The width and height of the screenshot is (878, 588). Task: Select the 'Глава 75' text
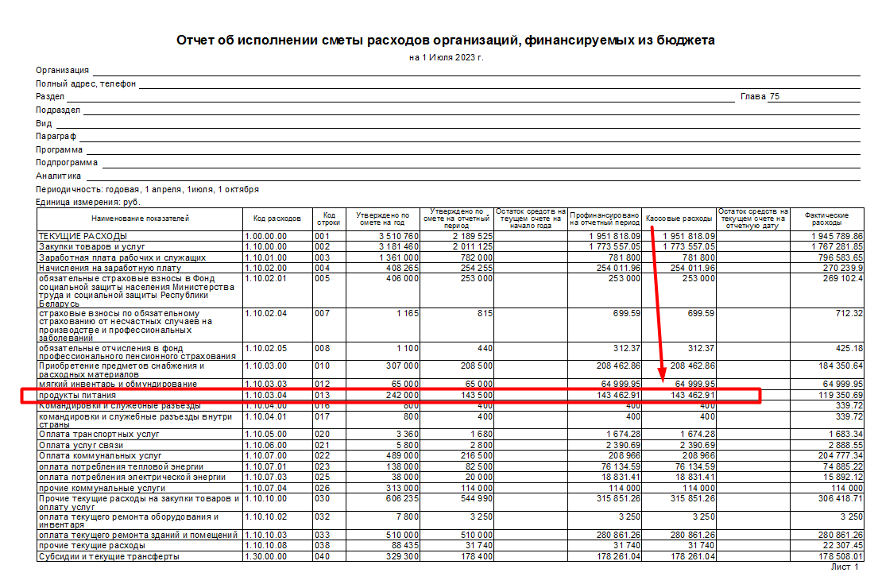pos(760,96)
